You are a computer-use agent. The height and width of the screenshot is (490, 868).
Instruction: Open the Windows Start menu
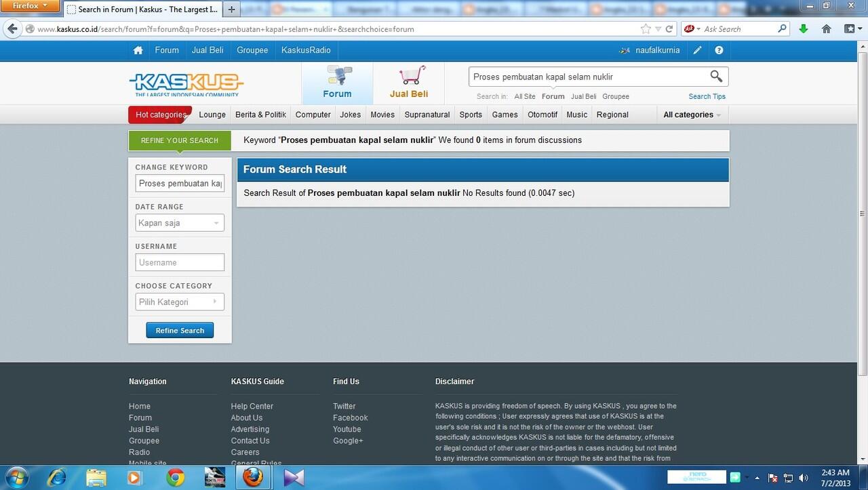point(16,477)
